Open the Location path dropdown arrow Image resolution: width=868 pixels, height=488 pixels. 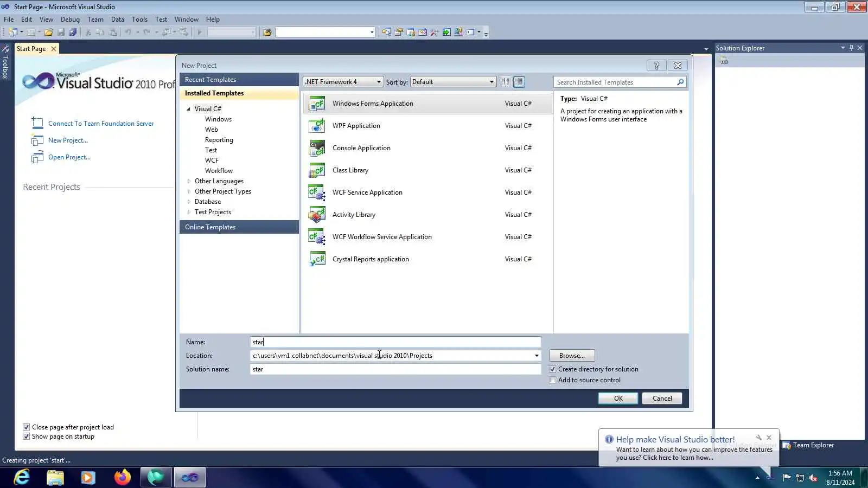tap(537, 356)
